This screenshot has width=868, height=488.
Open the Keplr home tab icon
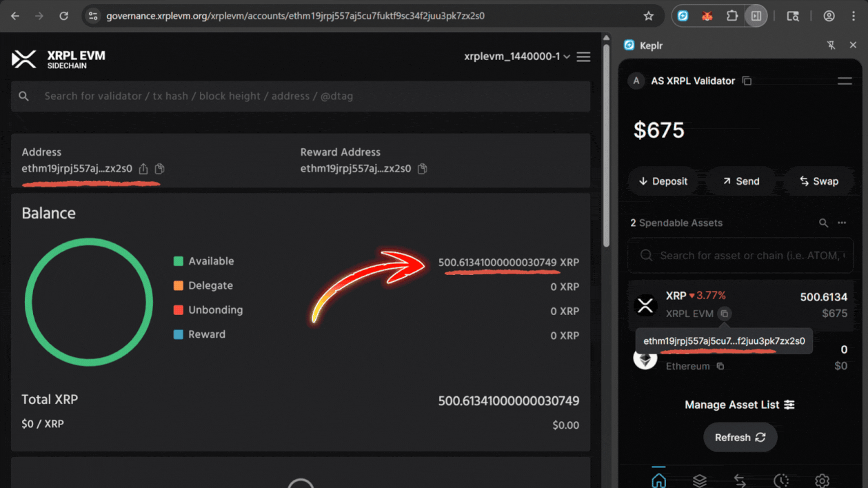pyautogui.click(x=658, y=480)
